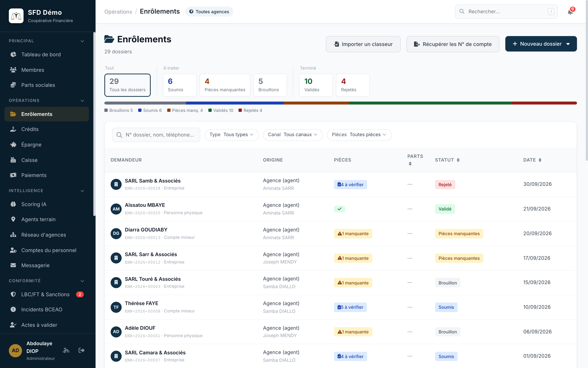Open the Épargne page
Viewport: 588px width, 368px height.
coord(47,145)
